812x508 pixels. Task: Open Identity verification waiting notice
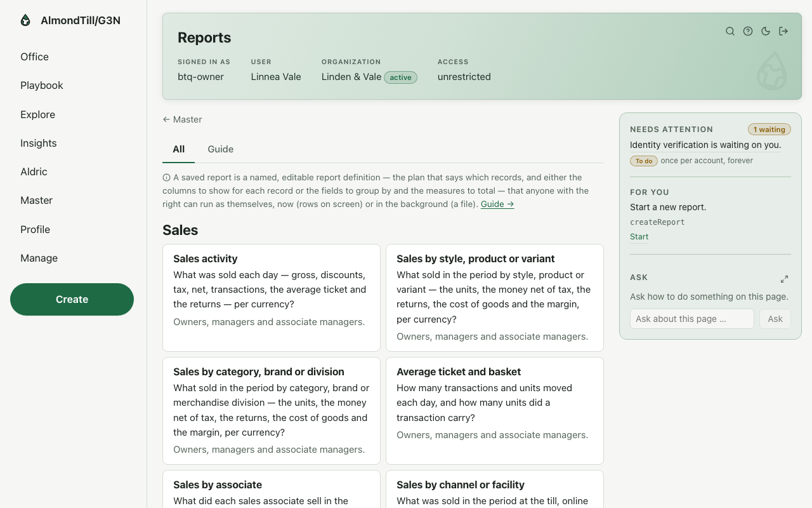click(705, 145)
